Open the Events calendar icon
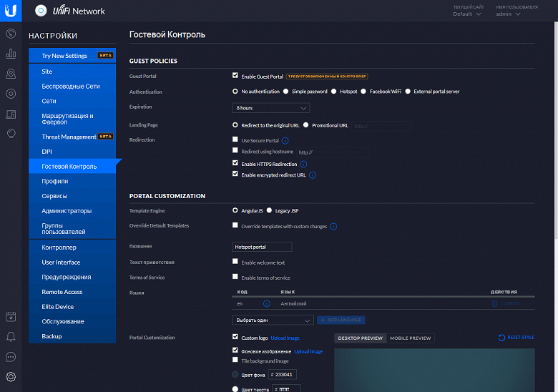 coord(11,317)
